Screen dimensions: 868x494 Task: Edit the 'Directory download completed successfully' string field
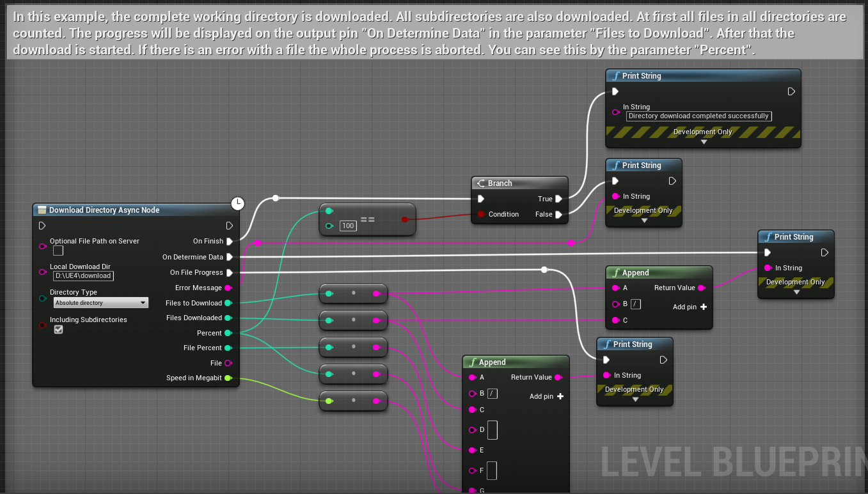pyautogui.click(x=698, y=116)
